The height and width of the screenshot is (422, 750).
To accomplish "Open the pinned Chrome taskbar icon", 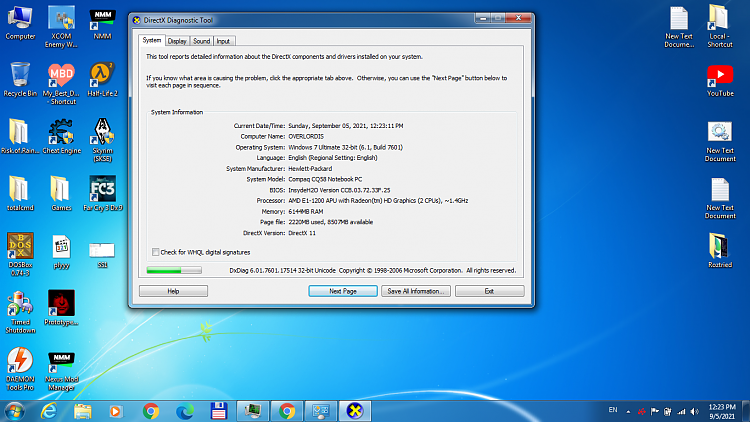I will [151, 411].
